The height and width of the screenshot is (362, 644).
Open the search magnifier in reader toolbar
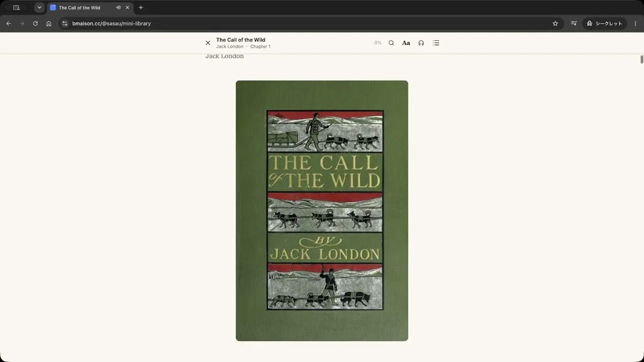[x=391, y=43]
